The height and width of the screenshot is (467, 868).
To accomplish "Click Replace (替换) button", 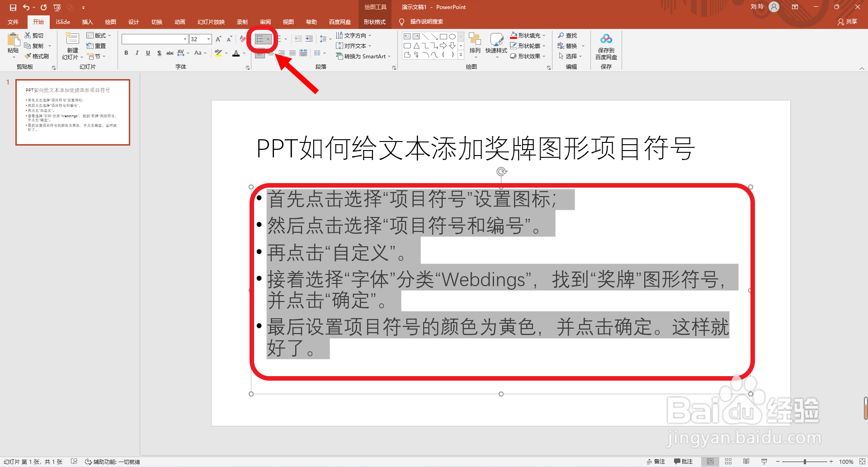I will tap(571, 46).
